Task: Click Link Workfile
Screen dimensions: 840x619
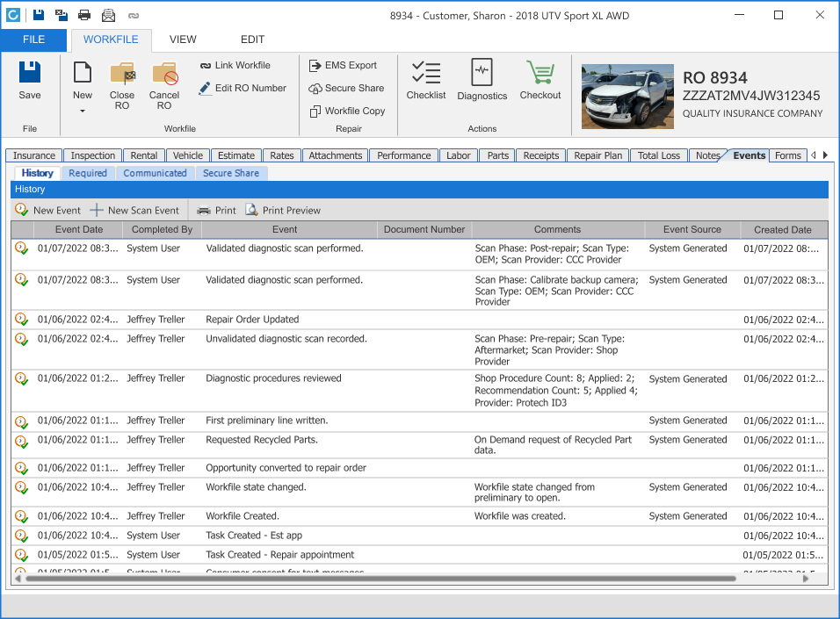Action: [x=235, y=65]
